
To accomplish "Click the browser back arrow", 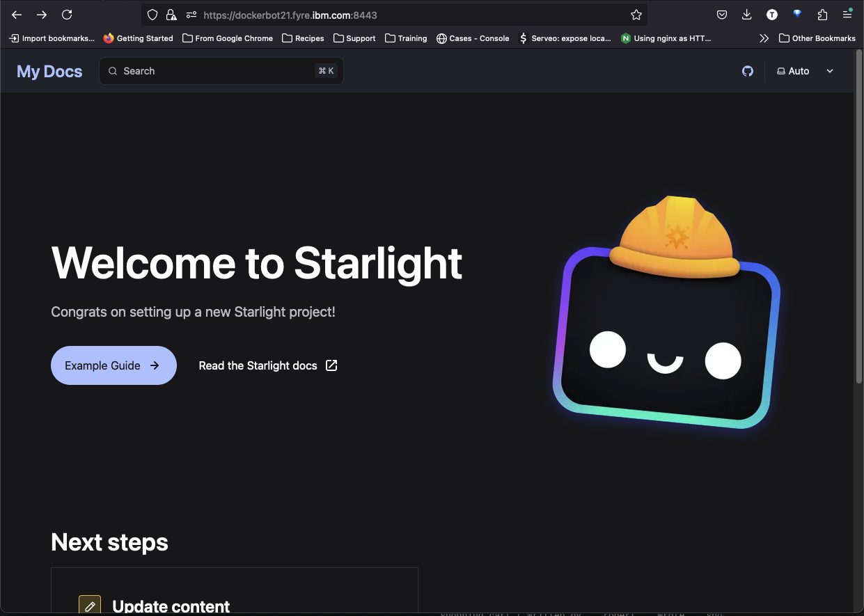I will [x=17, y=15].
